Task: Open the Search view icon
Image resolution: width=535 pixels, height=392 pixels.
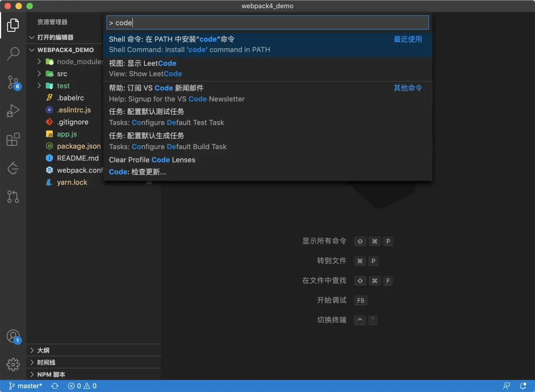Action: (x=13, y=54)
